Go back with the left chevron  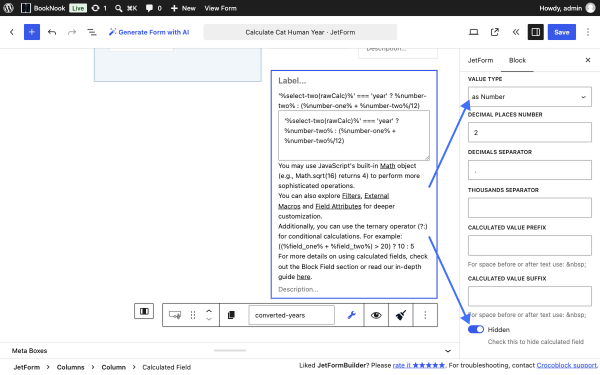click(x=12, y=32)
